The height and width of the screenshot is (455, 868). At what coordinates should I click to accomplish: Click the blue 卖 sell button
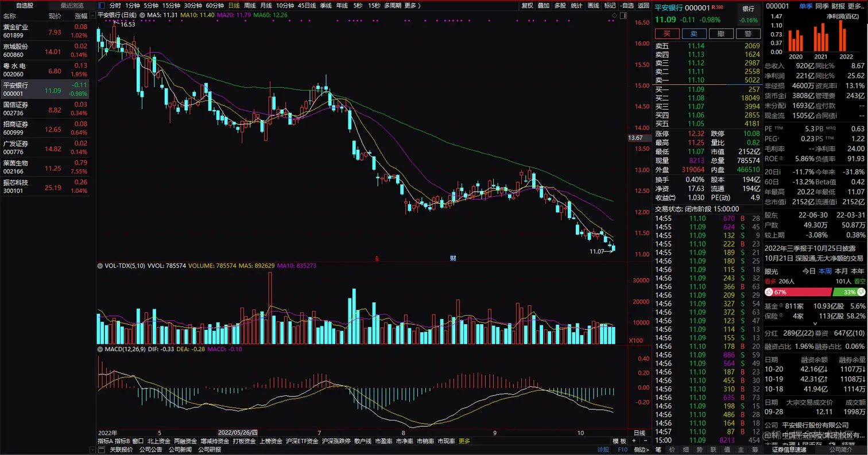point(693,34)
